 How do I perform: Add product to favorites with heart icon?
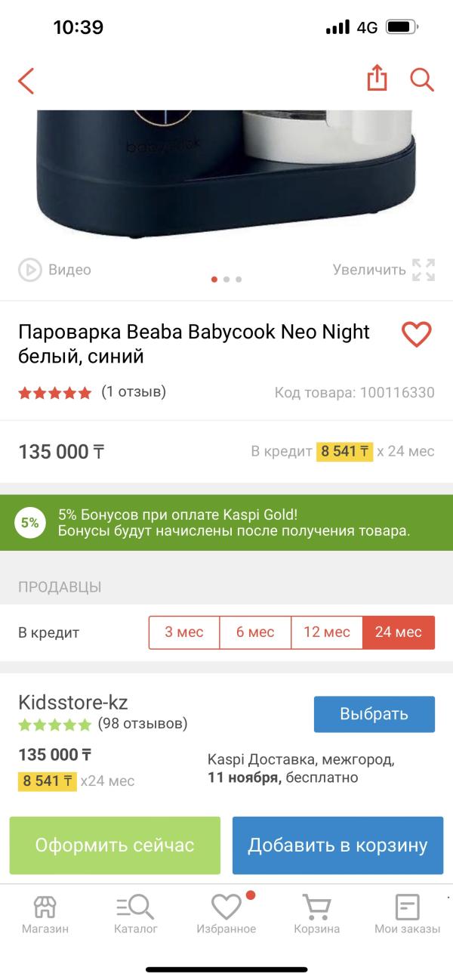(416, 334)
